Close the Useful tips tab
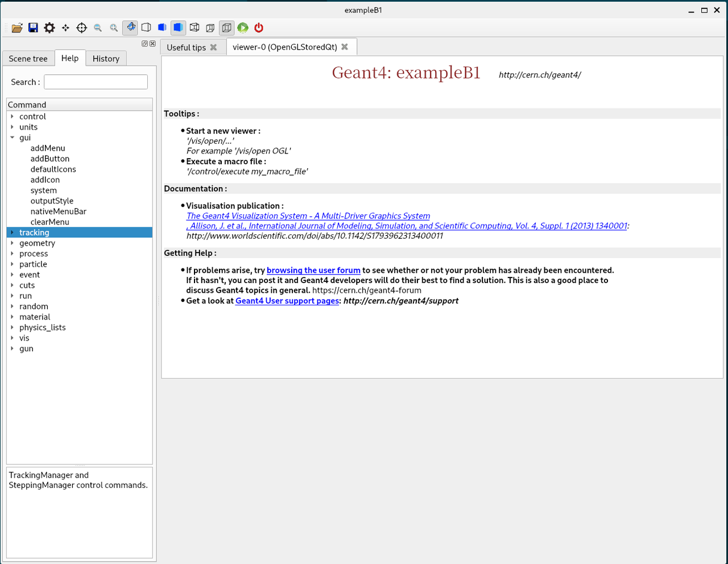728x564 pixels. (214, 47)
